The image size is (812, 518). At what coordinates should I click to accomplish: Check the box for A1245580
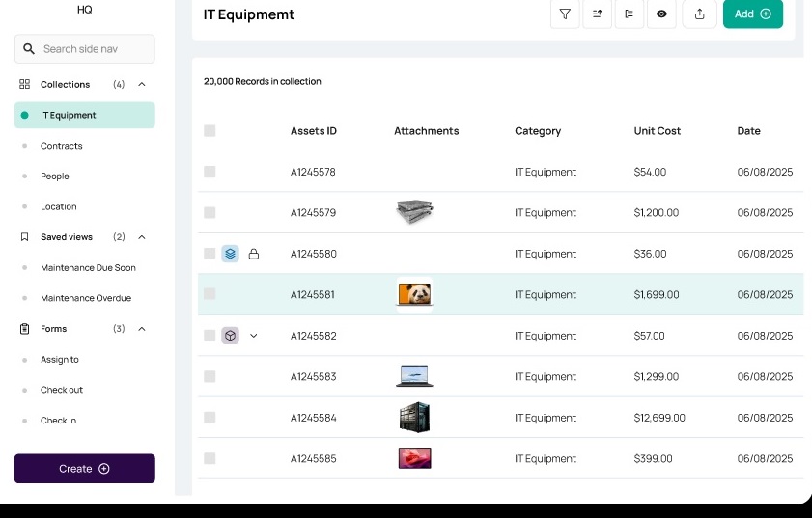(x=210, y=254)
